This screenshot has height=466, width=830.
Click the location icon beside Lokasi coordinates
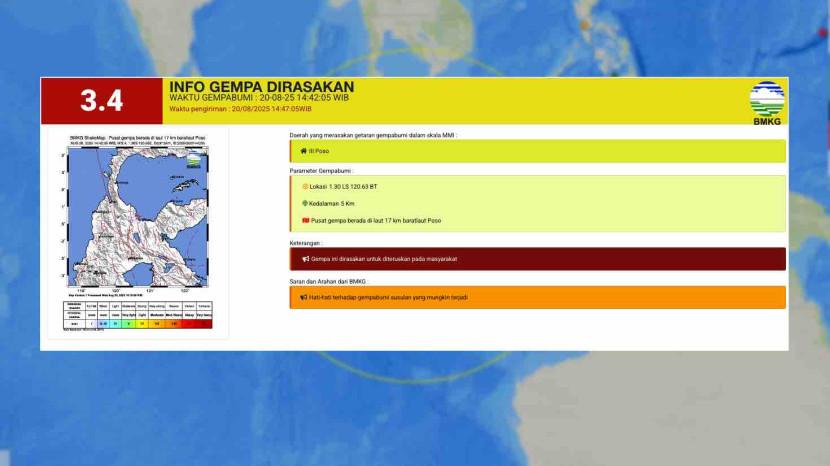(305, 186)
